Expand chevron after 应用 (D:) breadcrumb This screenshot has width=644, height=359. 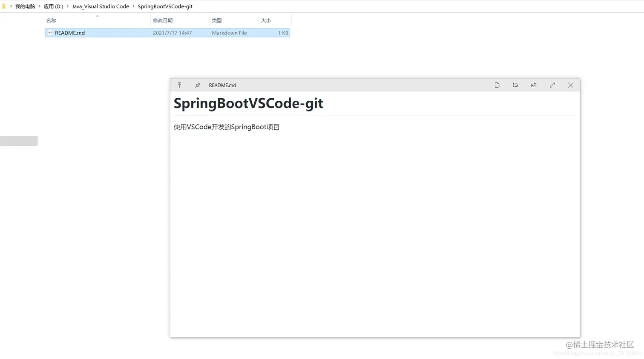click(x=68, y=6)
